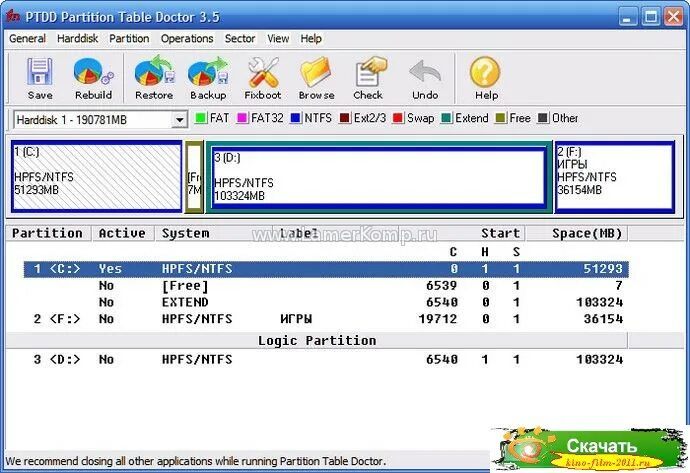Expand the Harddisk 1 dropdown arrow
690x473 pixels.
(180, 120)
